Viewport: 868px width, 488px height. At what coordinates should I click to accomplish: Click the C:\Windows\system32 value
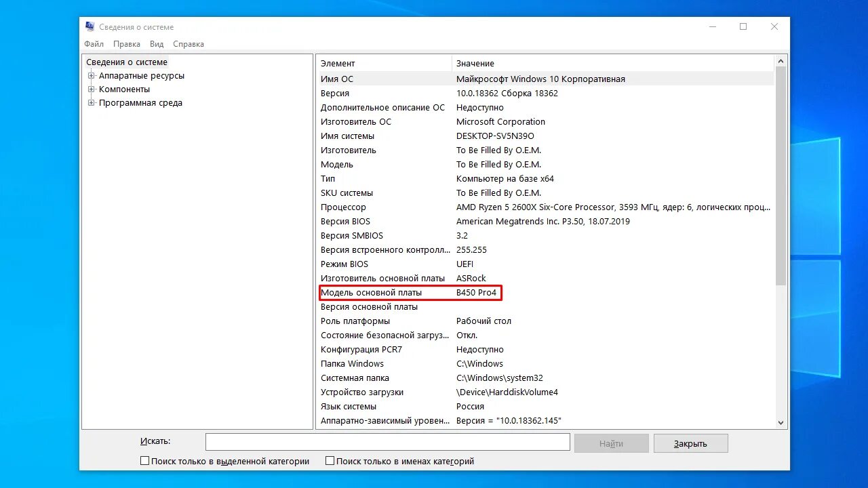[500, 378]
